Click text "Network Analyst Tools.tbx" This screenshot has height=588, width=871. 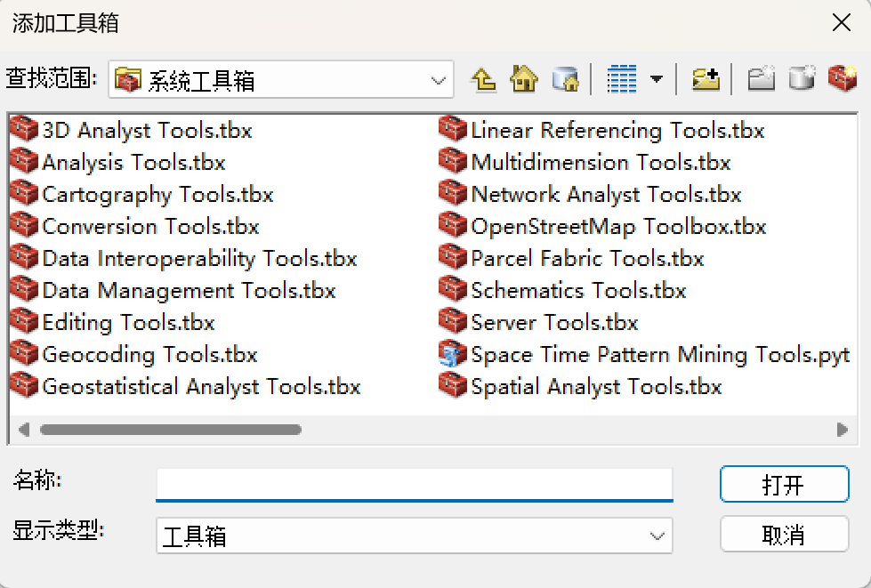tap(606, 195)
